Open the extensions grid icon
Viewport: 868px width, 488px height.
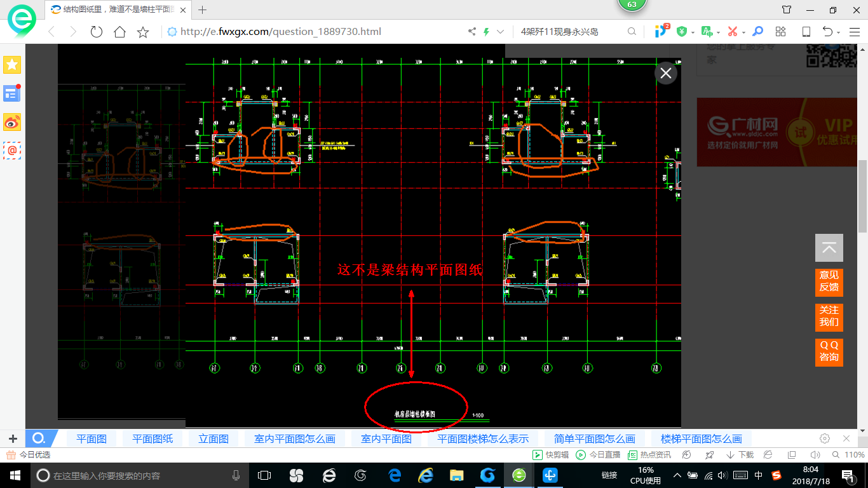(x=781, y=32)
